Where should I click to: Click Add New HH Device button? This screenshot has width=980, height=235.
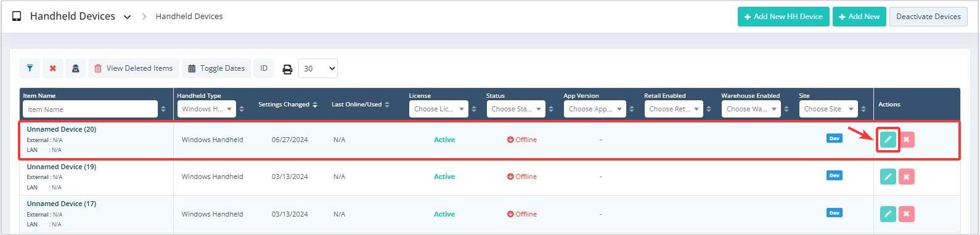[783, 17]
